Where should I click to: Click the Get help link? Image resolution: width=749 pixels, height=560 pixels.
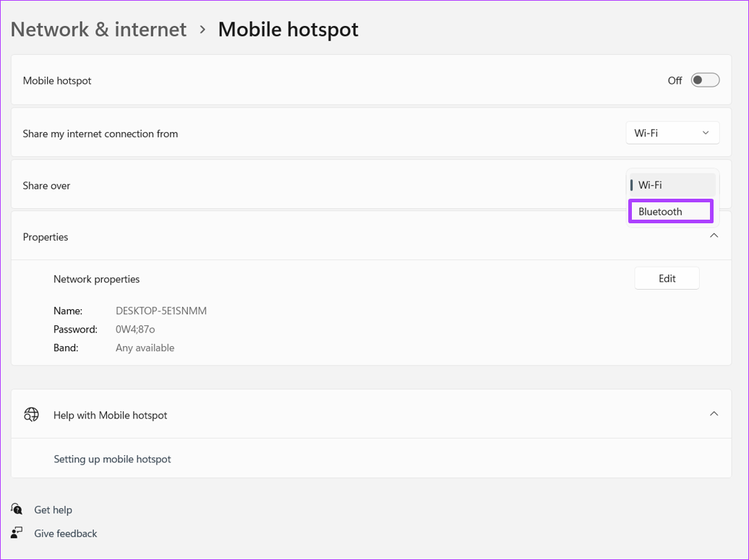53,510
